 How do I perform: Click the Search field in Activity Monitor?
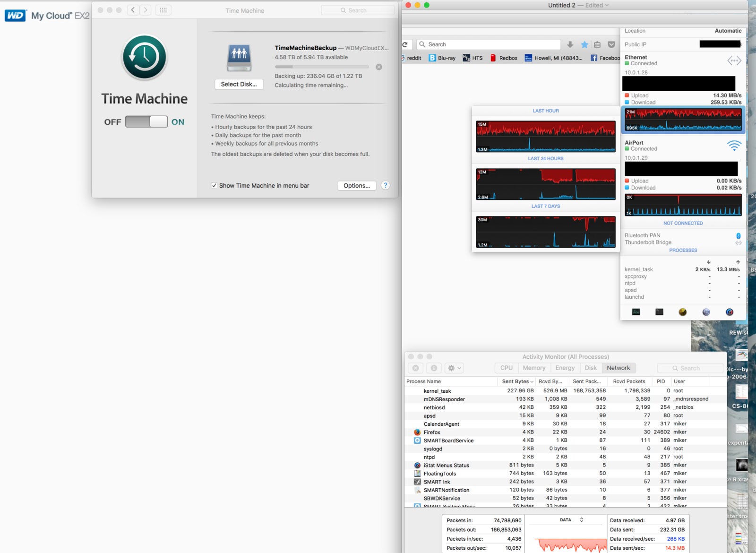690,368
